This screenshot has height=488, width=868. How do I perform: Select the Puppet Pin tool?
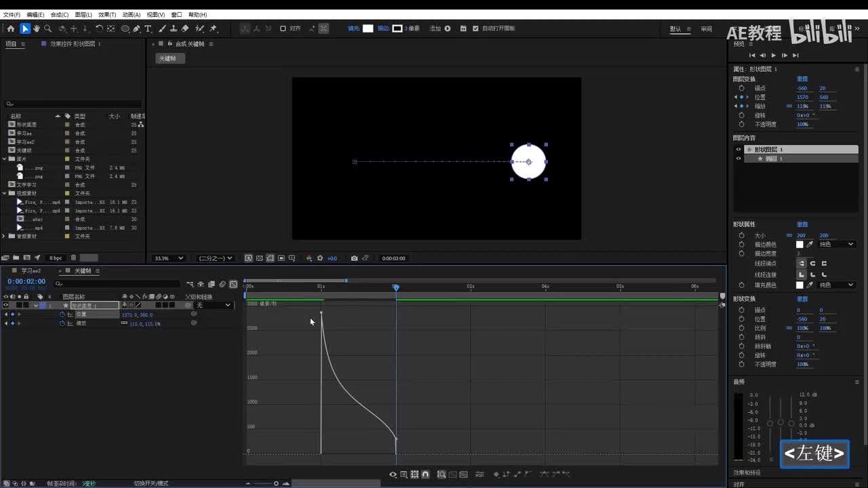point(214,28)
